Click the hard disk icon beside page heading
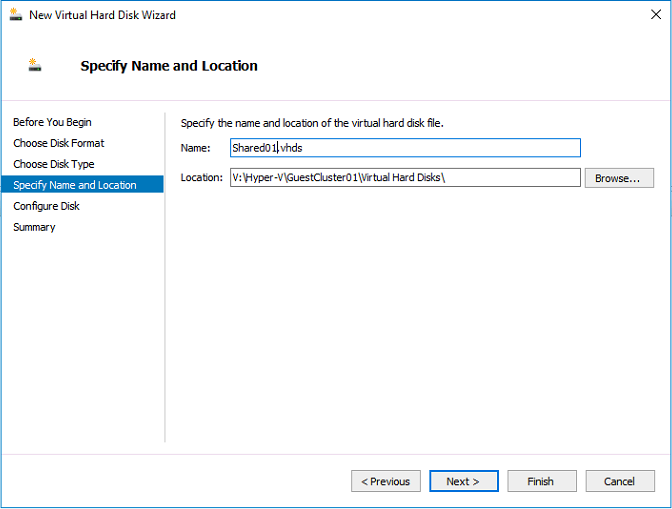 35,65
